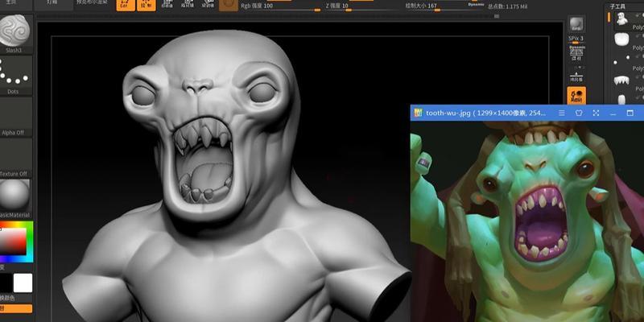Select the Rotate icon in top toolbar

click(x=208, y=5)
